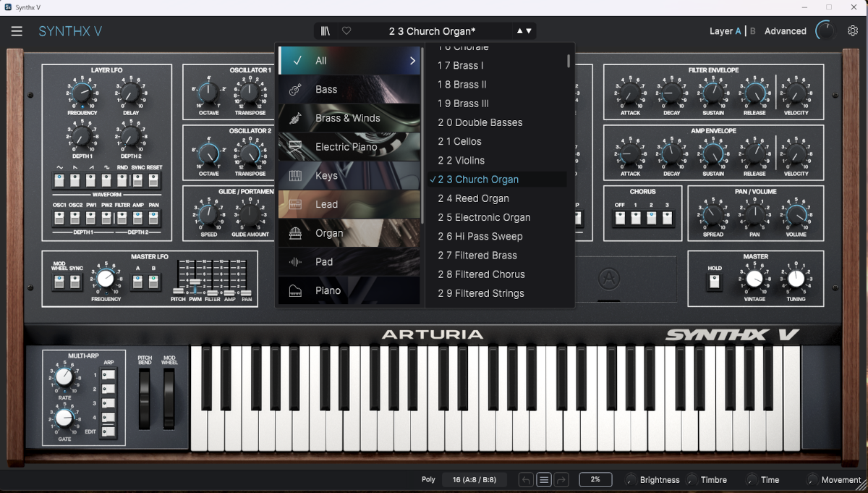Click the Multi-Arp RATE knob
This screenshot has height=493, width=868.
point(64,377)
